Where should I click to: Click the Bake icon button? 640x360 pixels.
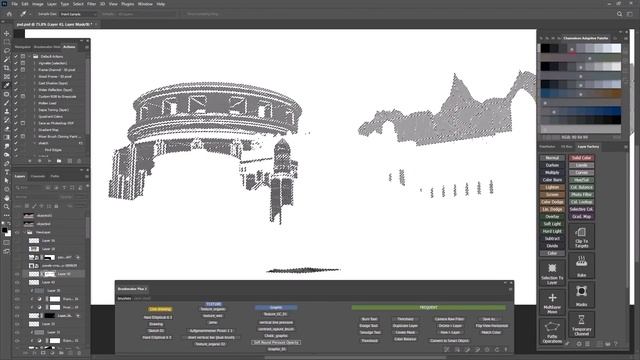click(x=581, y=266)
